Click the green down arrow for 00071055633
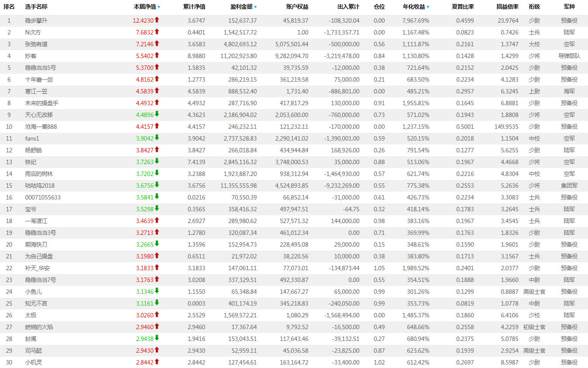 (157, 197)
